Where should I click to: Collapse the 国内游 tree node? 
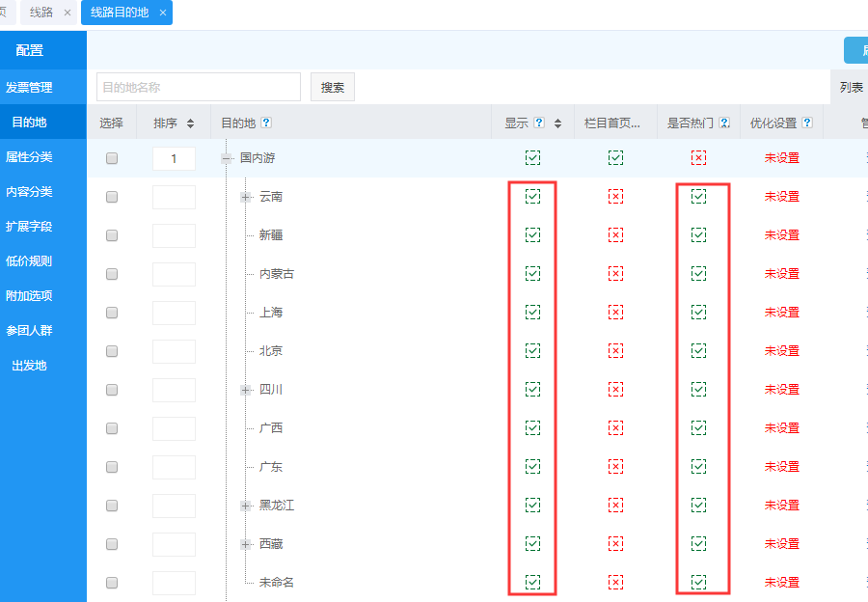pyautogui.click(x=227, y=158)
